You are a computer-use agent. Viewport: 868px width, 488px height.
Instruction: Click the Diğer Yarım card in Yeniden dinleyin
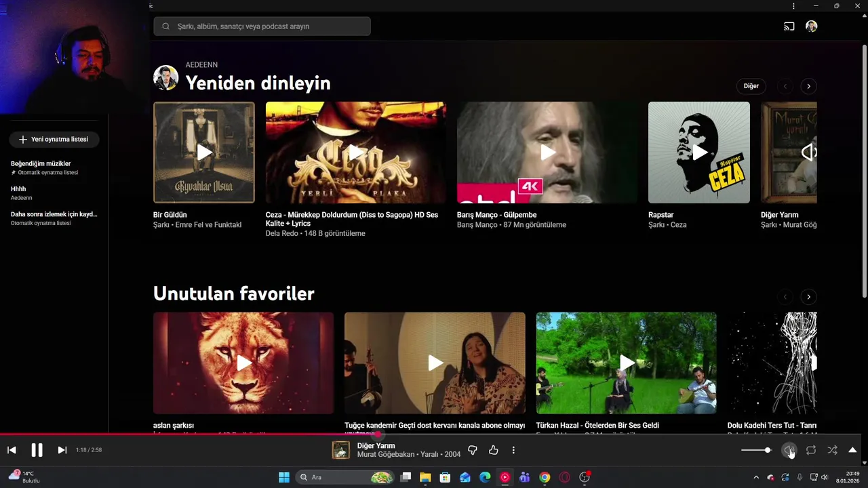coord(789,152)
